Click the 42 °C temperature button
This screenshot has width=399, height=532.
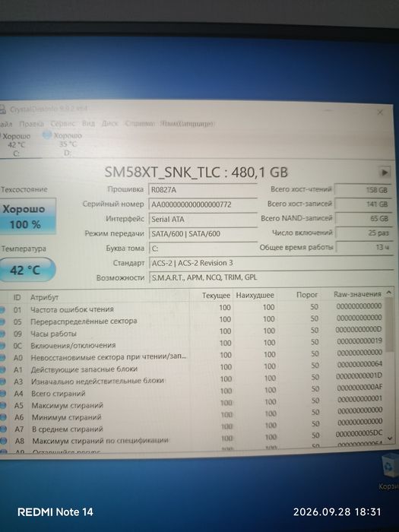[27, 270]
